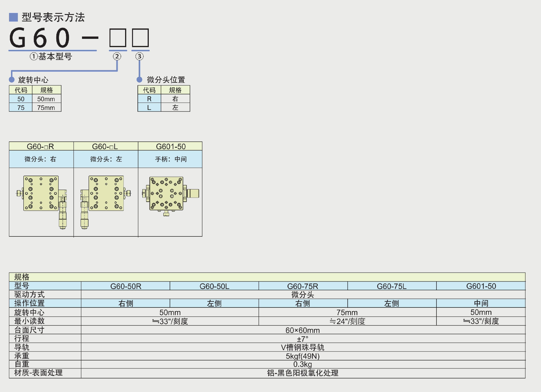Click the circled number 2 marker
This screenshot has height=392, width=541.
point(117,56)
